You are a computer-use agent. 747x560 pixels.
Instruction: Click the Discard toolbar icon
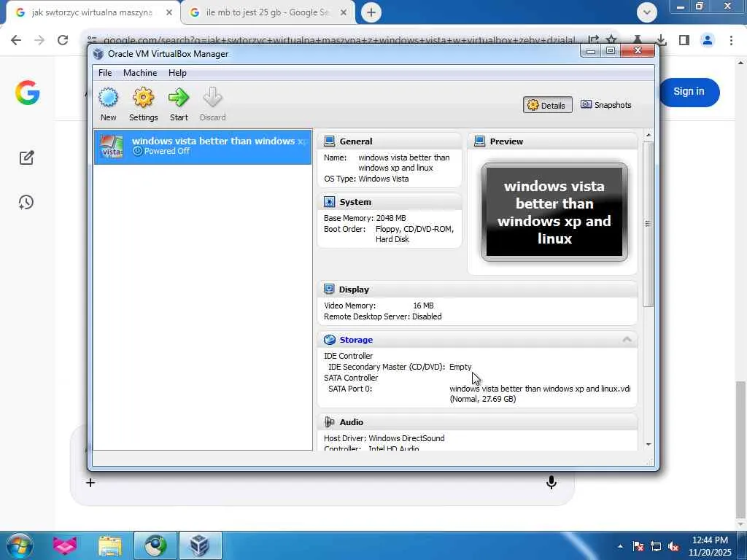tap(212, 98)
